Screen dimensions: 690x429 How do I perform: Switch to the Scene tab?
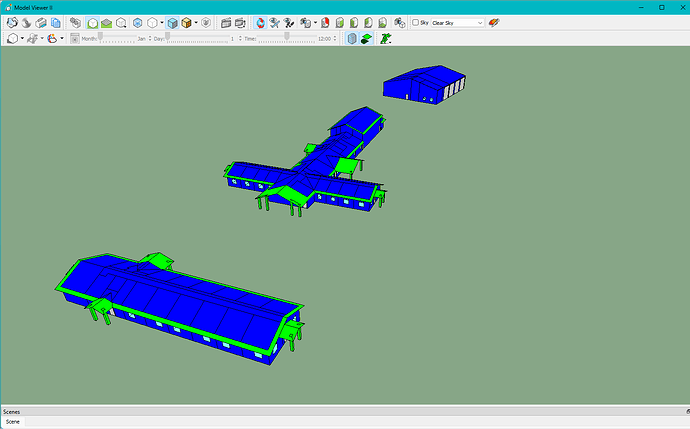click(13, 421)
